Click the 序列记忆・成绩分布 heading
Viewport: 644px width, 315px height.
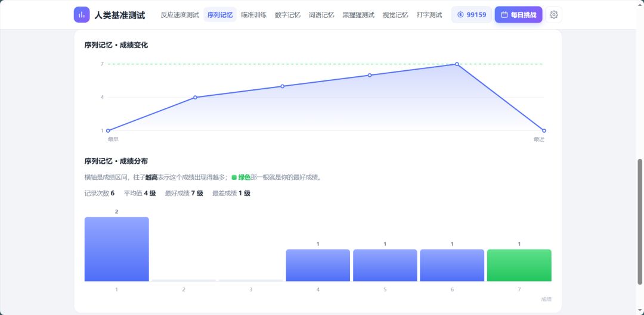tap(116, 161)
